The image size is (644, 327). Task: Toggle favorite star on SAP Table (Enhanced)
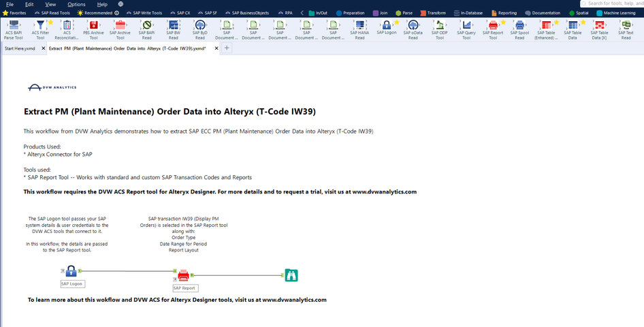coord(556,22)
